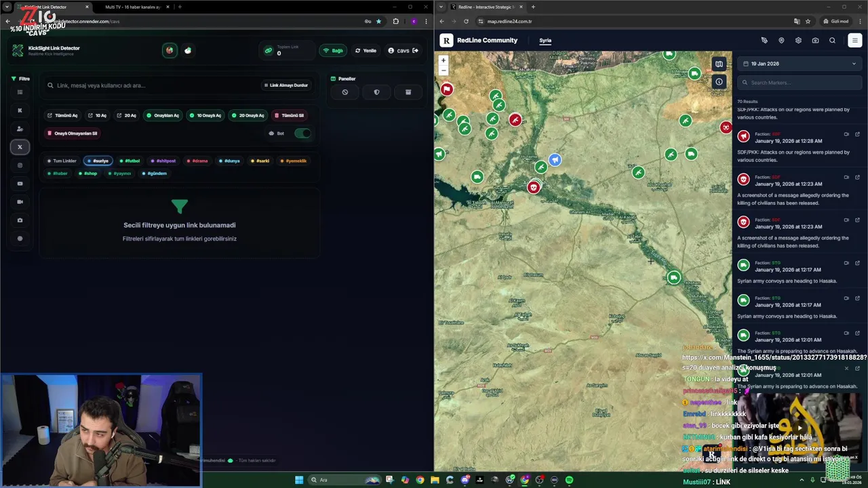868x488 pixels.
Task: Open the search magnifier icon in RedLine header
Action: (832, 41)
